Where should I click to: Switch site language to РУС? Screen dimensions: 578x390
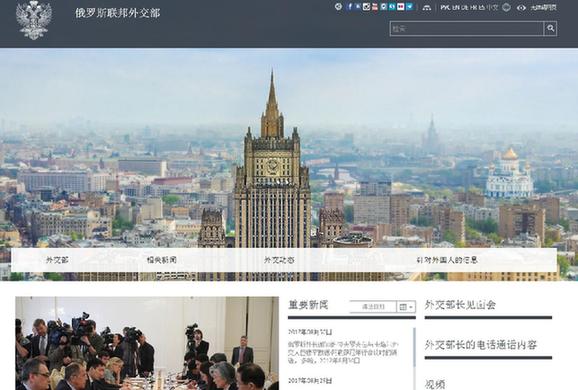click(445, 7)
